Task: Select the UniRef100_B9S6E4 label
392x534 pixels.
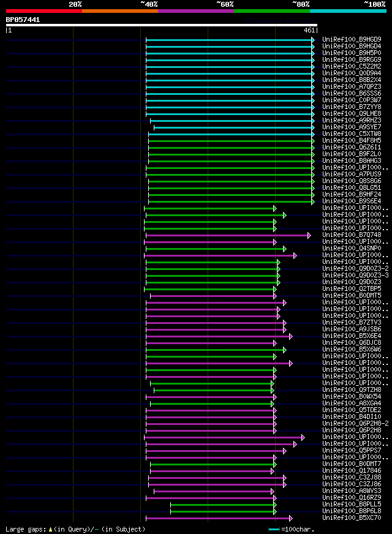Action: 352,201
